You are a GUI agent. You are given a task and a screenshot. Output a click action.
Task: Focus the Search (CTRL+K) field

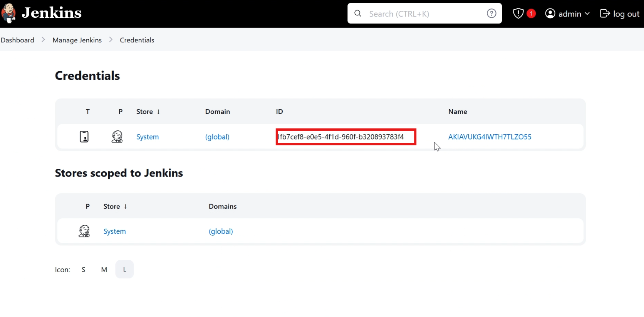424,13
